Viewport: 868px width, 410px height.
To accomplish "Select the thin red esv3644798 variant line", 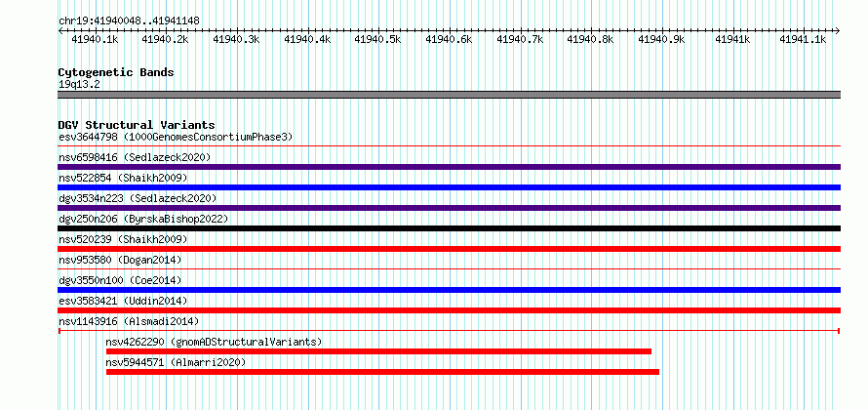I will click(449, 146).
